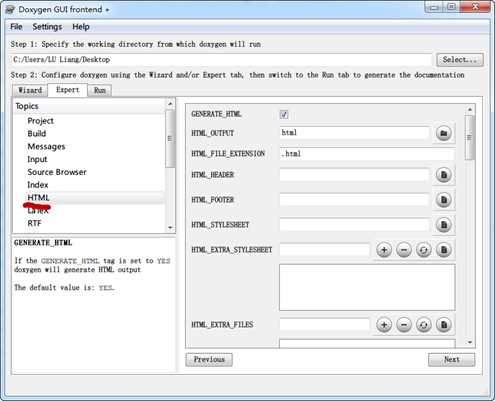Switch to the Wizard tab

pos(30,90)
